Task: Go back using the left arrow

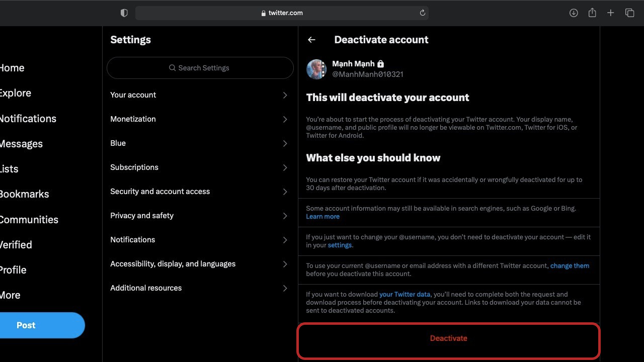Action: (311, 40)
